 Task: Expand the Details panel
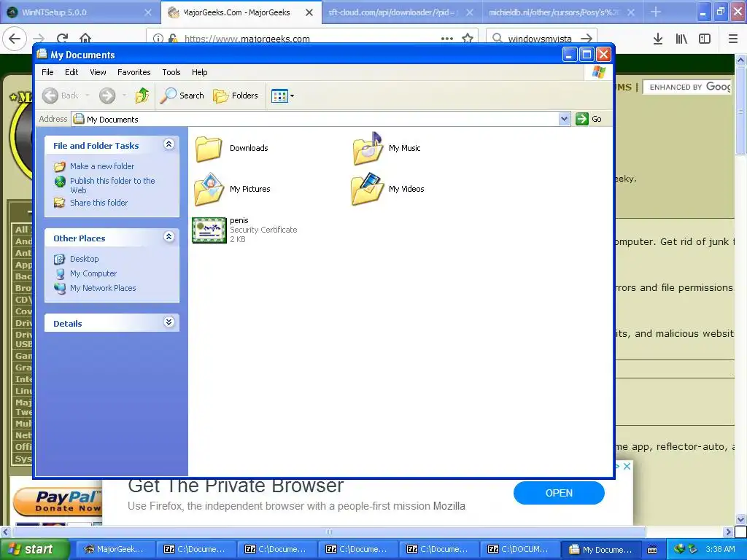click(169, 322)
